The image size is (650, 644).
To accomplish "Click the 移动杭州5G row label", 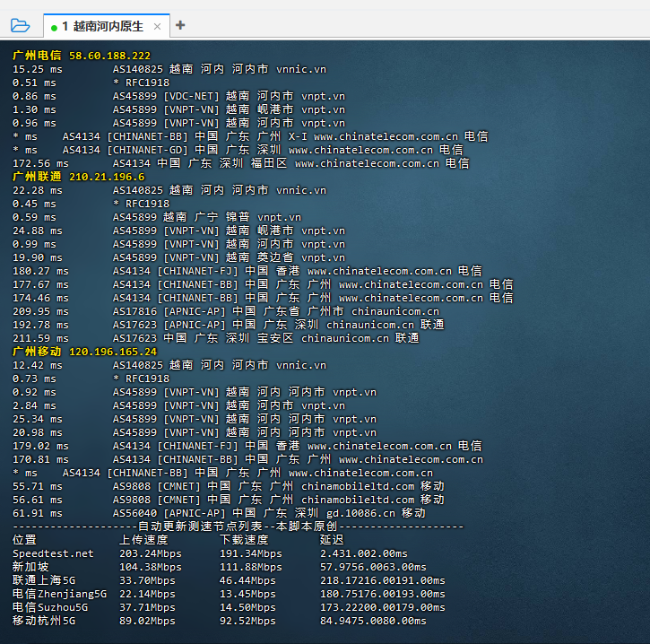I will click(x=44, y=621).
